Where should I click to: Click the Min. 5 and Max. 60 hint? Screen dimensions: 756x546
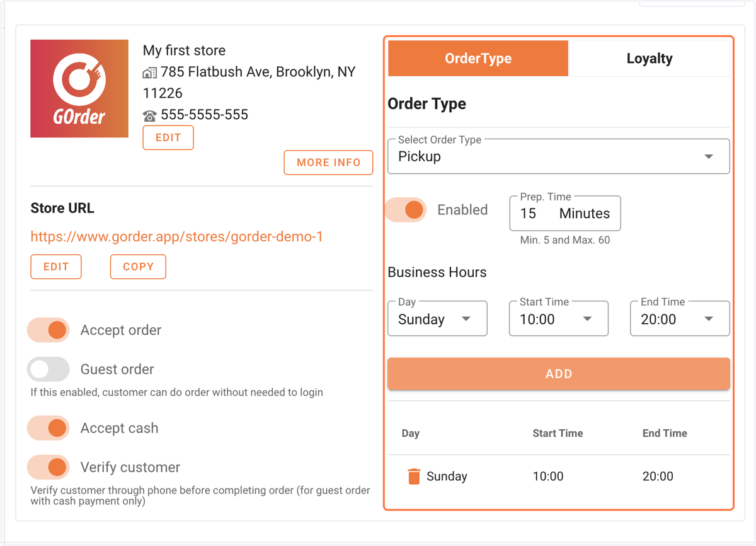coord(565,240)
